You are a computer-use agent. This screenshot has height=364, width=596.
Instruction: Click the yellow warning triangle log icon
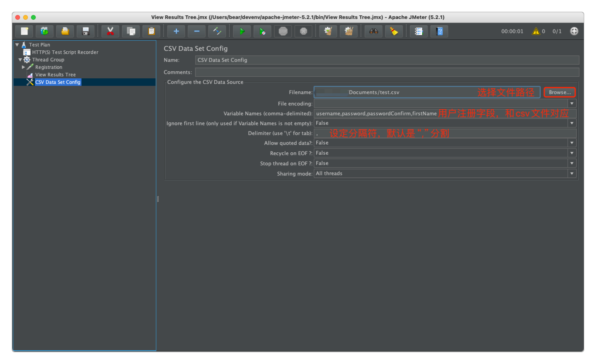(536, 31)
